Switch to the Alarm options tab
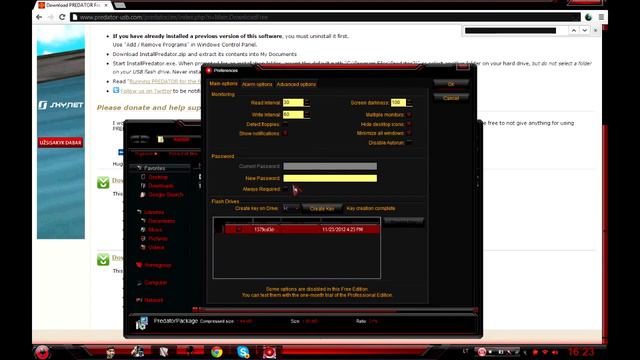This screenshot has width=640, height=360. [257, 84]
